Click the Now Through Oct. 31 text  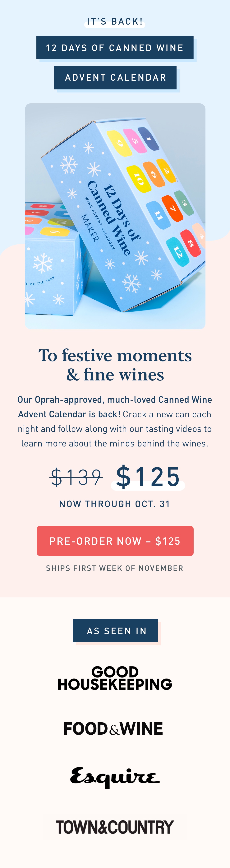click(115, 504)
